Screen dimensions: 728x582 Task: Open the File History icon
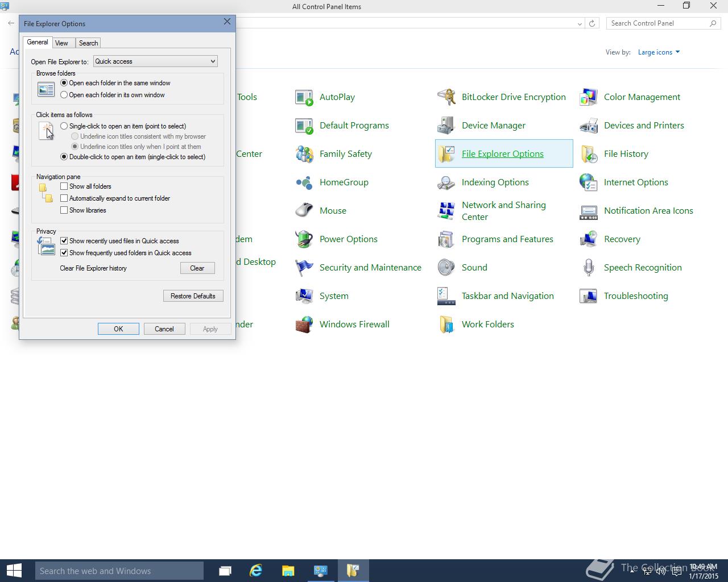pos(589,154)
